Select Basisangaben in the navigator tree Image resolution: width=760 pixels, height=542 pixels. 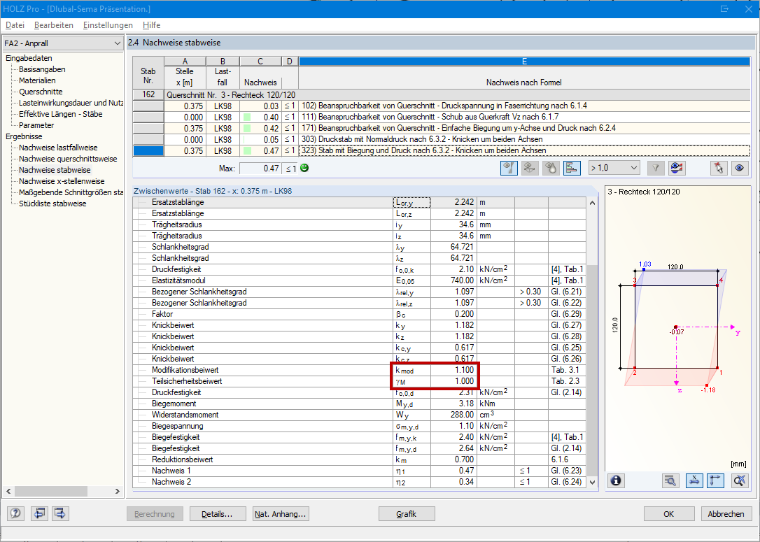[x=42, y=69]
